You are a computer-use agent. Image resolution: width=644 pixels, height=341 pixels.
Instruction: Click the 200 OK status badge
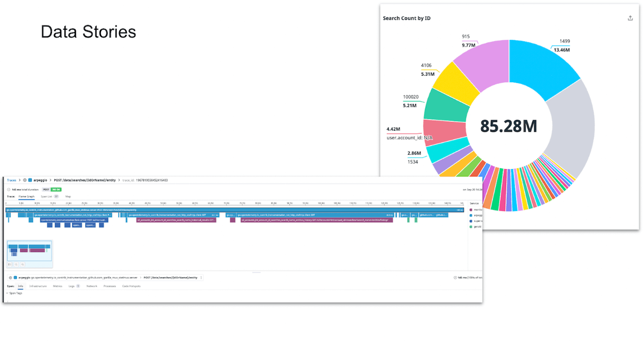56,190
